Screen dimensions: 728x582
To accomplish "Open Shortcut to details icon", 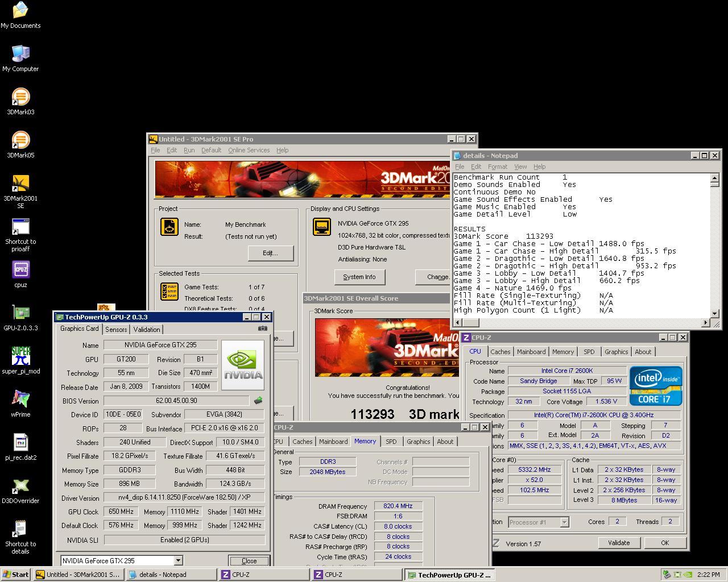I will pos(20,537).
